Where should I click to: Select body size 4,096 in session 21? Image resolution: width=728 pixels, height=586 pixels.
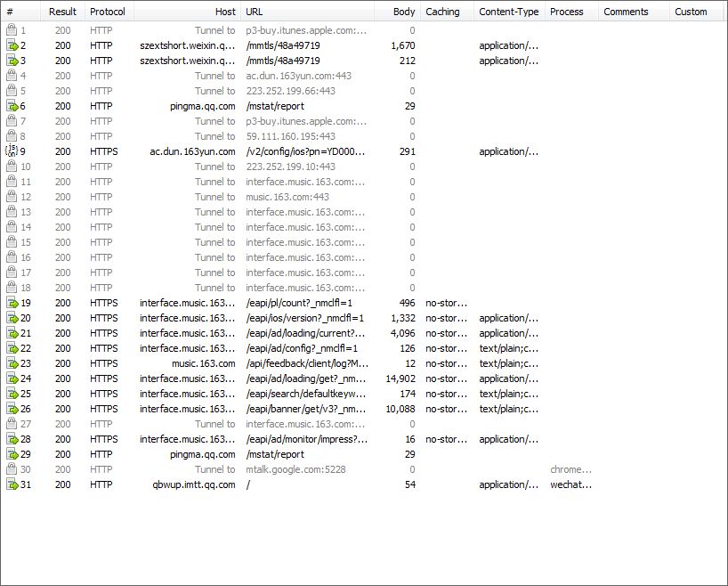pyautogui.click(x=402, y=333)
